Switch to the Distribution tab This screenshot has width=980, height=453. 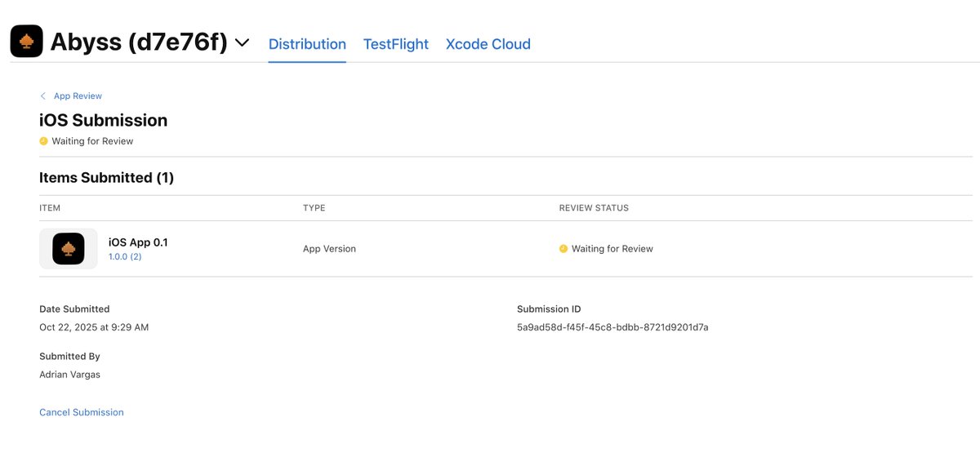pyautogui.click(x=307, y=44)
